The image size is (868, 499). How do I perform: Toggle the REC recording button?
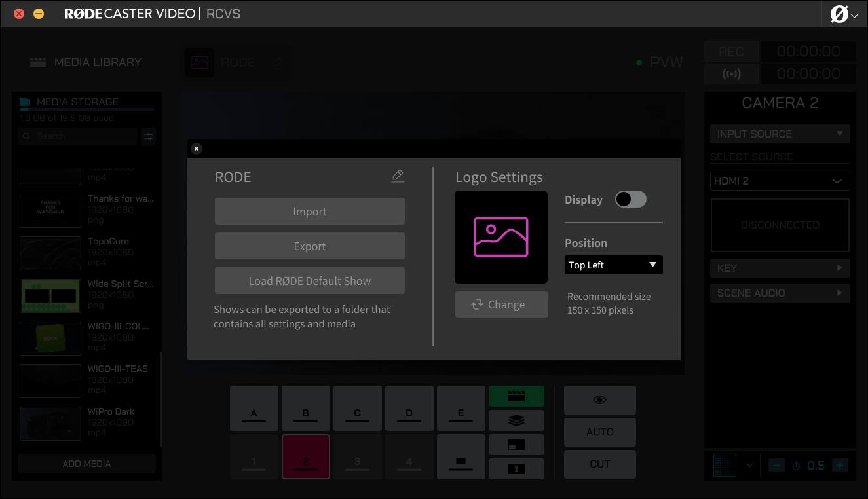tap(731, 52)
